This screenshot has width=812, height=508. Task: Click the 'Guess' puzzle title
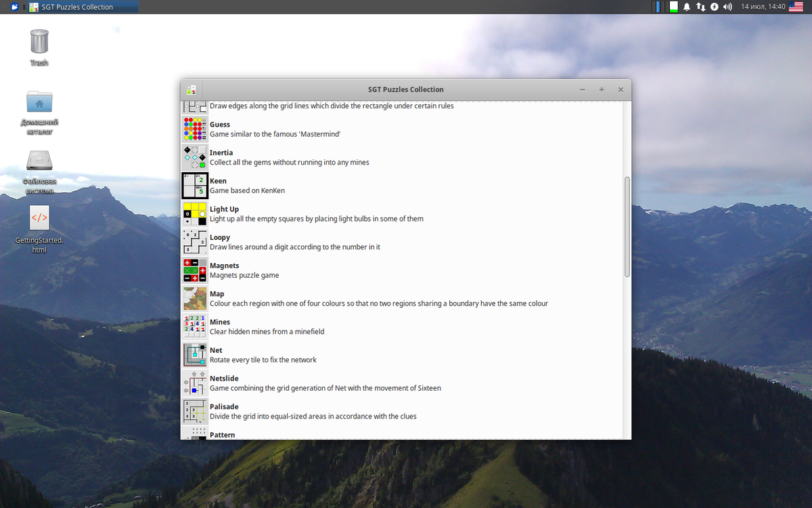(220, 125)
